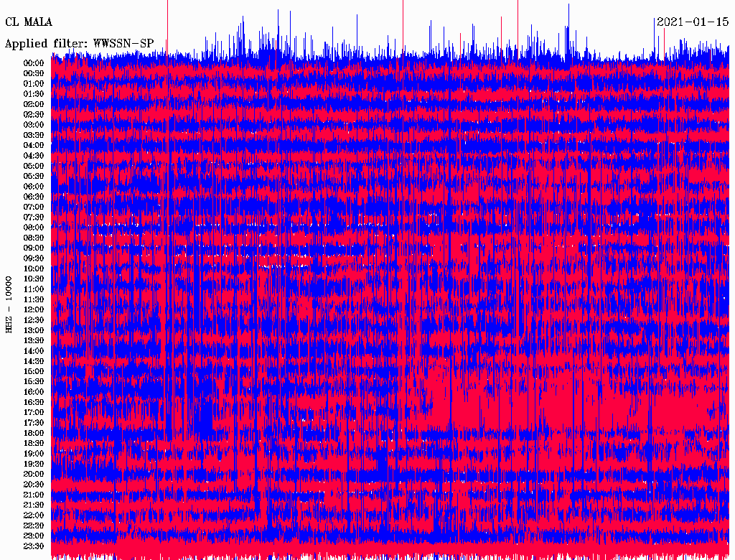Select the 15:00 time row label

click(34, 371)
